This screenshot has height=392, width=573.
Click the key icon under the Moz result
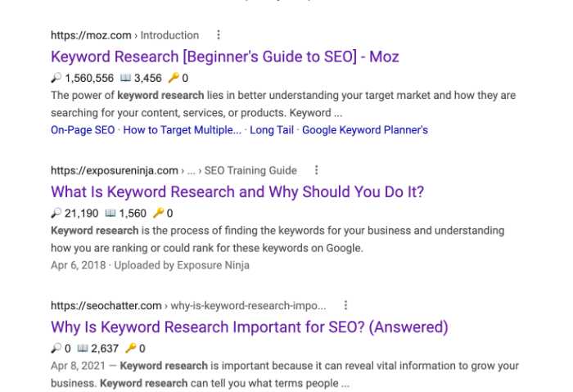[174, 78]
